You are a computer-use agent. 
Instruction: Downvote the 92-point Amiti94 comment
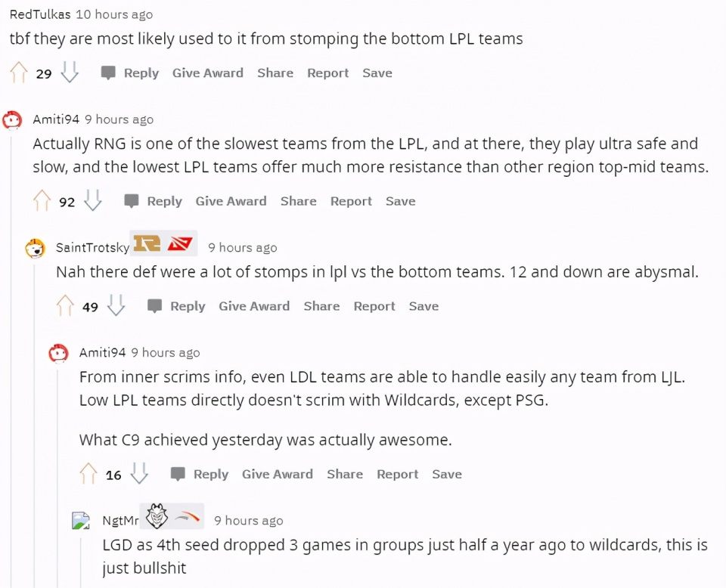[92, 201]
